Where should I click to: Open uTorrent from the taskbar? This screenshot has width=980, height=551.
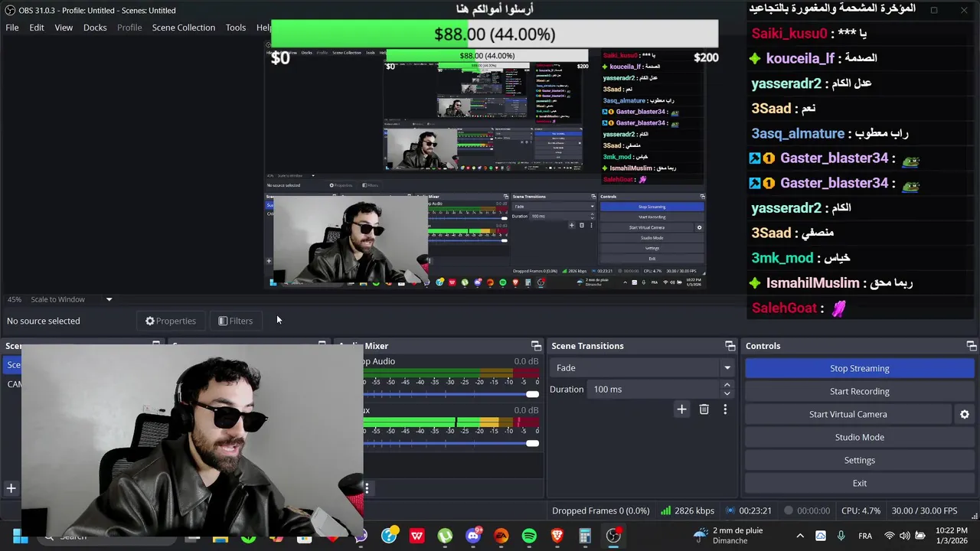[x=445, y=536]
